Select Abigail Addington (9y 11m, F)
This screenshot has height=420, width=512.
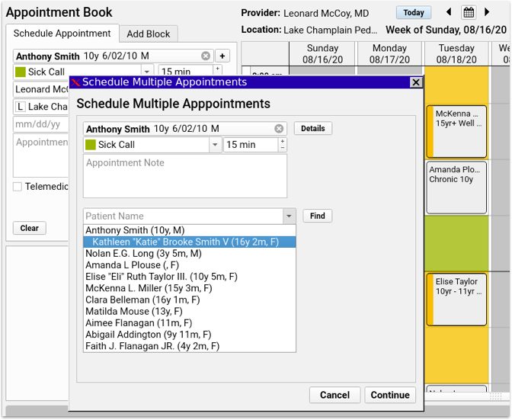[x=190, y=335]
